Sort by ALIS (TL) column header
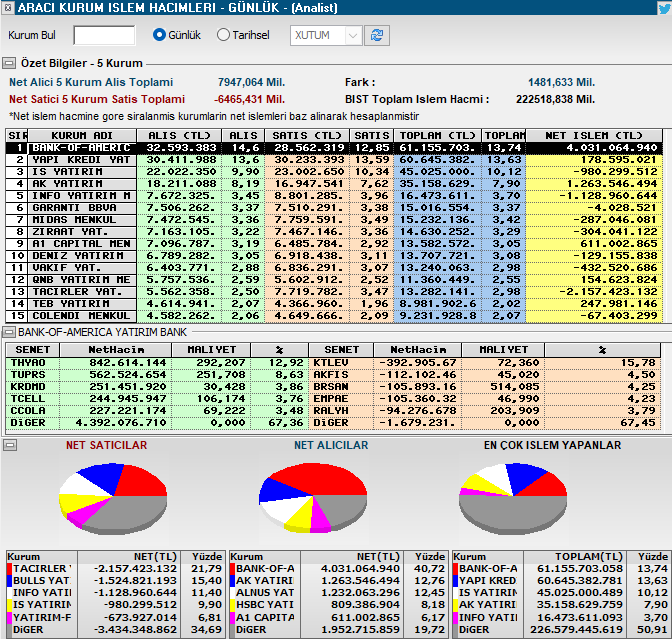This screenshot has height=639, width=672. click(179, 135)
